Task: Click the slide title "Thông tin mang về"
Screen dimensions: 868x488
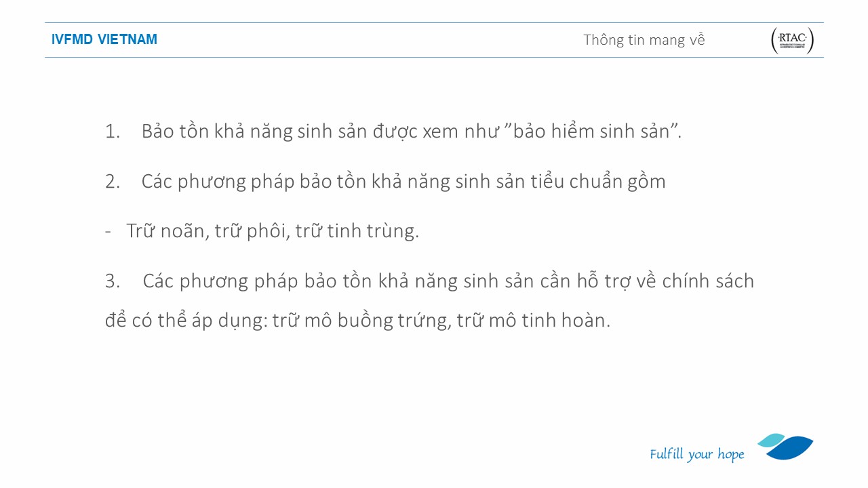Action: [644, 40]
